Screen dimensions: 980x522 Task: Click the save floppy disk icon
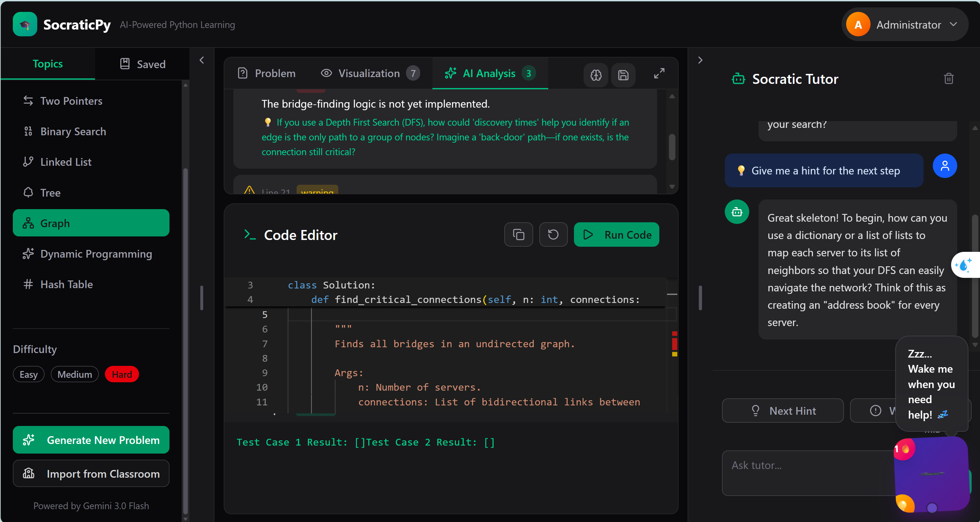tap(623, 75)
